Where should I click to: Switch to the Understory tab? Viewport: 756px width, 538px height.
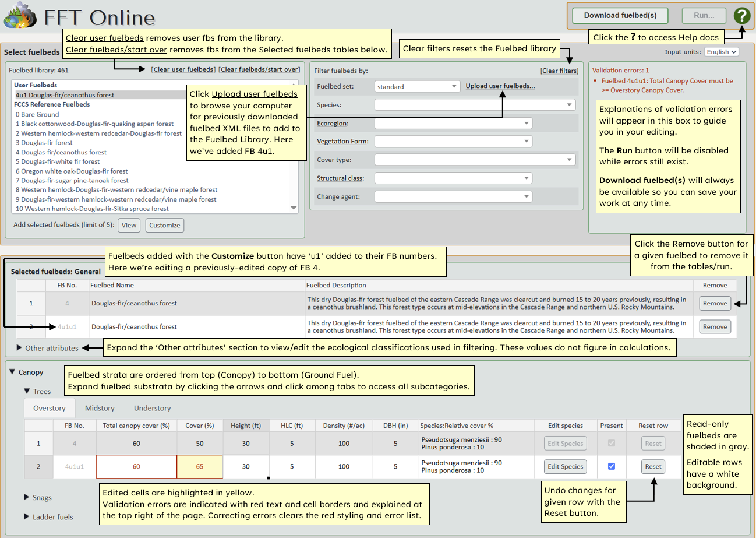[152, 408]
